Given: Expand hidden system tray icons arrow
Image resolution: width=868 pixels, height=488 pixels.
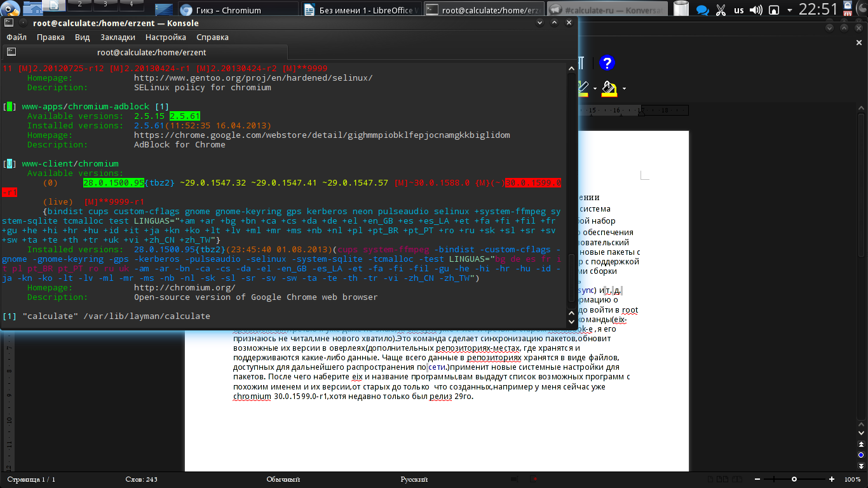Looking at the screenshot, I should 790,10.
